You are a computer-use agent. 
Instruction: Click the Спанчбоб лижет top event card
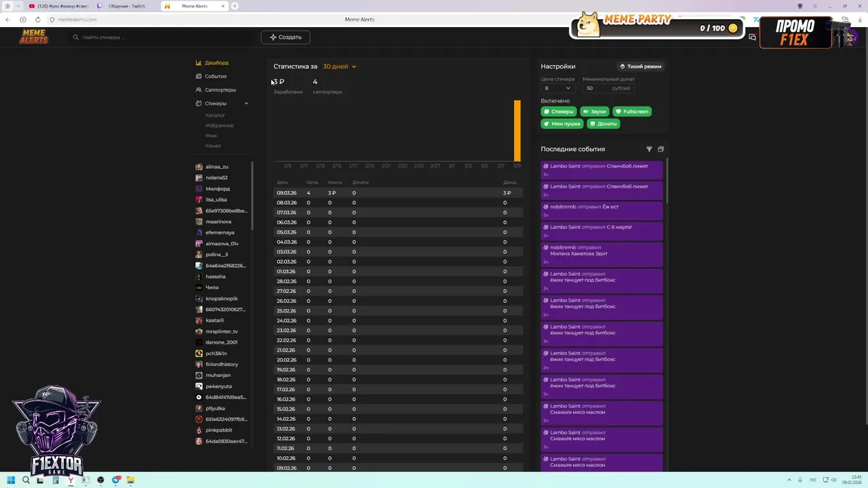point(601,169)
